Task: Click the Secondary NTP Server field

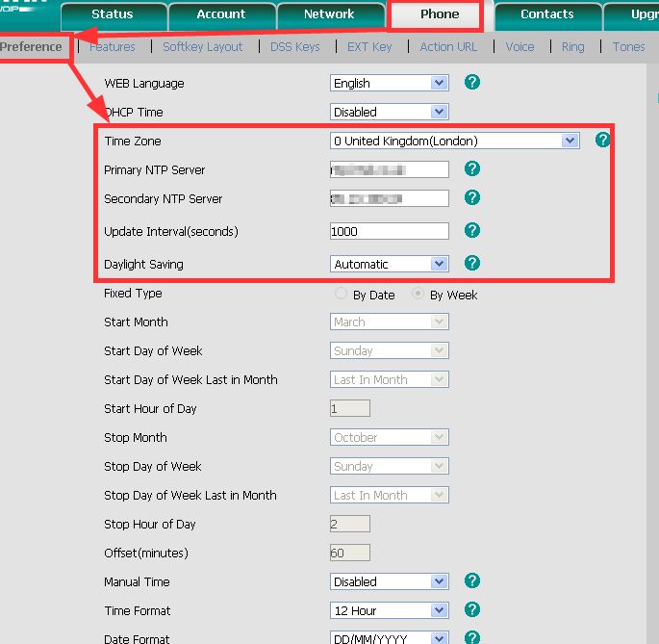Action: click(390, 198)
